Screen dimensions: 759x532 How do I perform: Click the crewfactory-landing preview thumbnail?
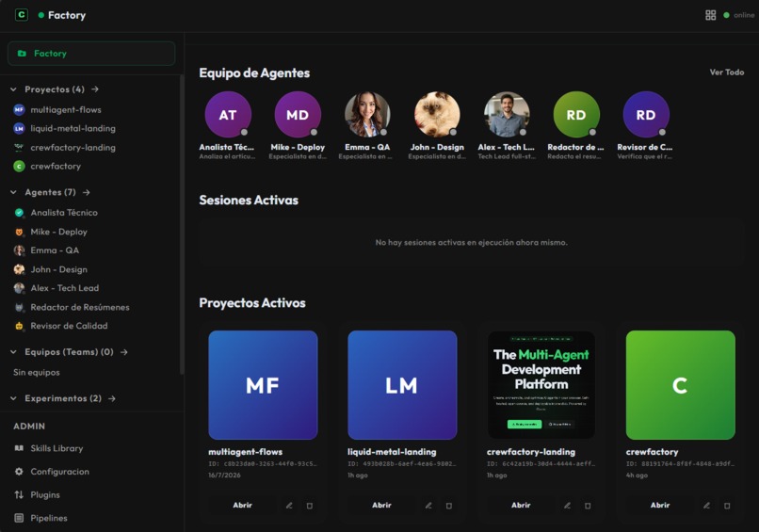click(x=541, y=385)
